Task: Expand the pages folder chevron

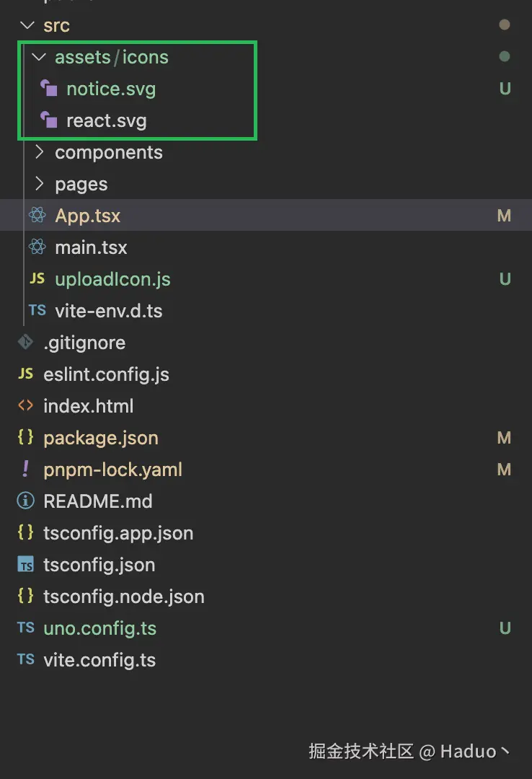Action: (x=39, y=184)
